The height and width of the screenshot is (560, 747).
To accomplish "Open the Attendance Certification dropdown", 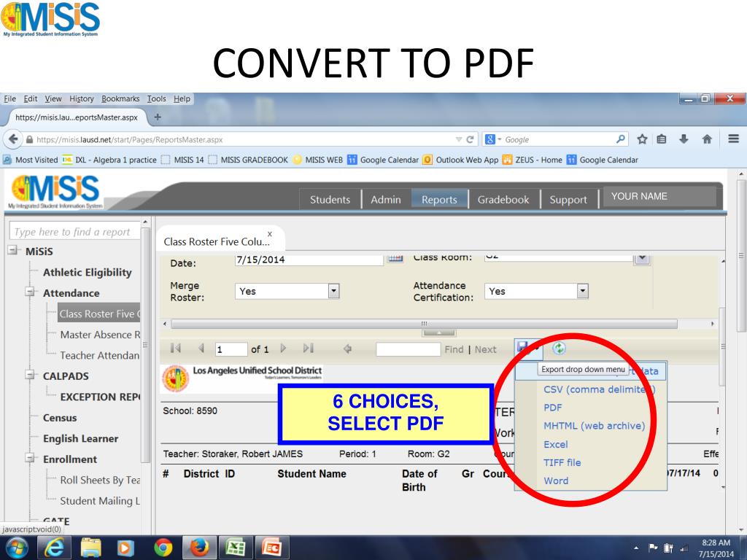I will point(583,291).
